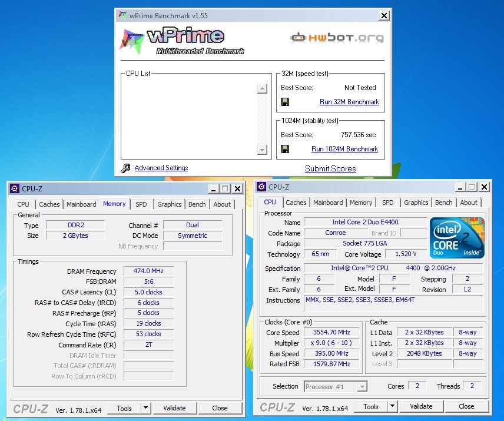
Task: Click the Core Speed 3554.70 MHz value
Action: tap(331, 332)
